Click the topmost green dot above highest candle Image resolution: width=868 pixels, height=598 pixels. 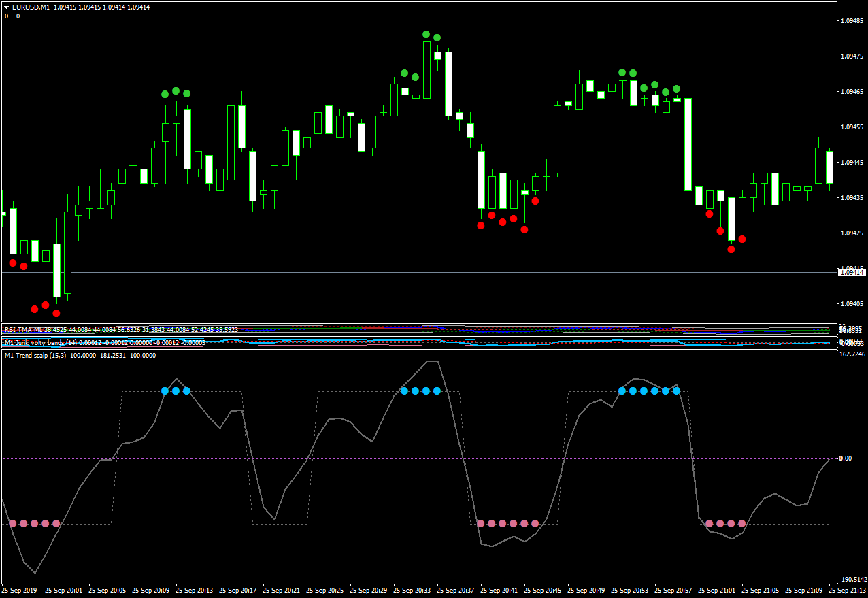click(426, 35)
